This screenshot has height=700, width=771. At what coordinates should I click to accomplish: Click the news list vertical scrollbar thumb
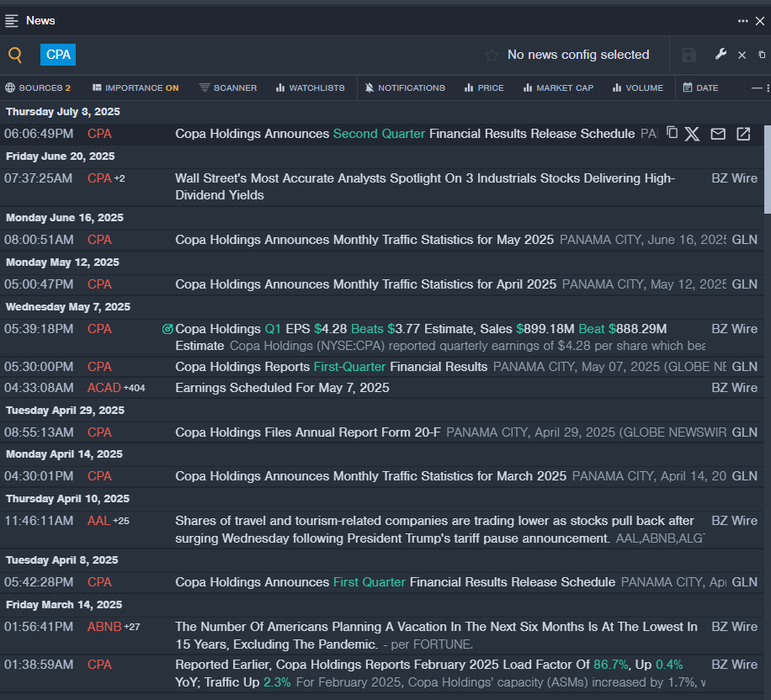[x=768, y=170]
